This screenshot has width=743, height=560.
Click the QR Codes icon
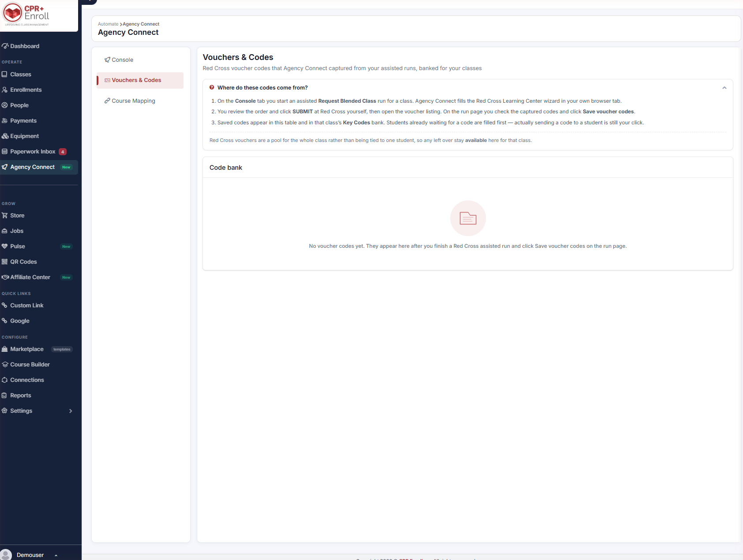(4, 261)
